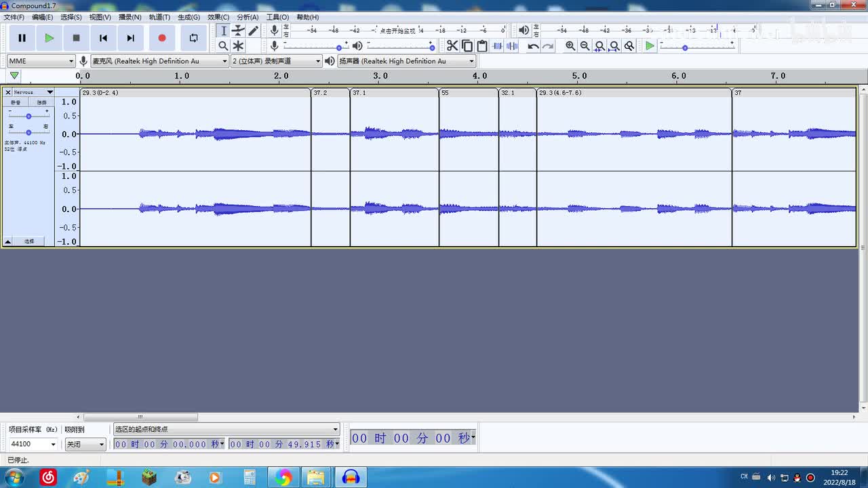The image size is (868, 488).
Task: Cut the selection with the scissors icon
Action: tap(452, 45)
